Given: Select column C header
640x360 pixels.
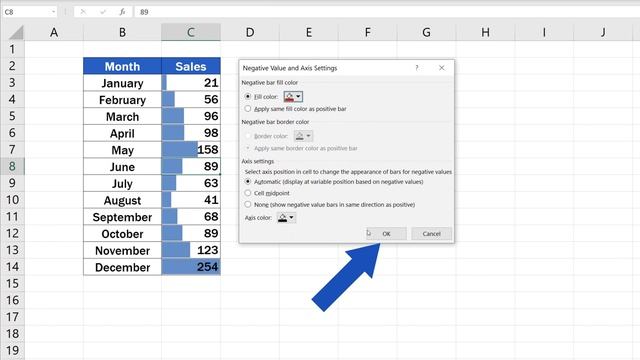Looking at the screenshot, I should click(191, 32).
